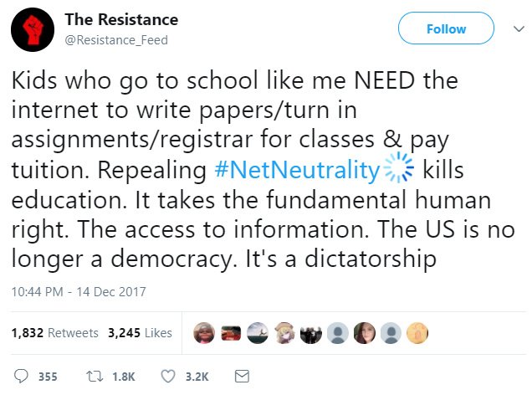Click the first gray default liker avatar

point(336,332)
